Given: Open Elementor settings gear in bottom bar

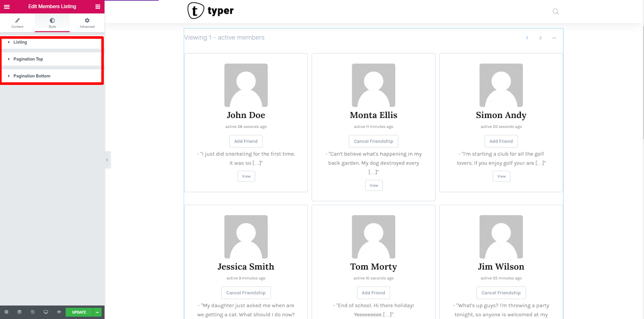Looking at the screenshot, I should pos(6,312).
